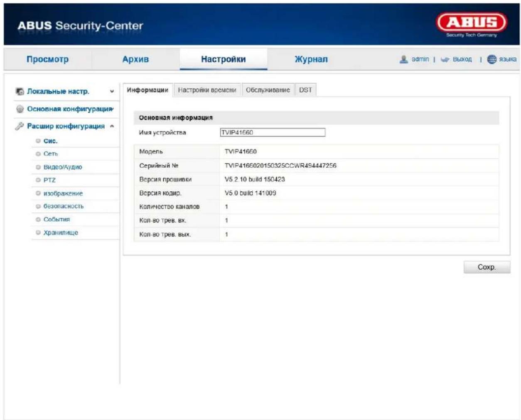The height and width of the screenshot is (420, 521).
Task: Click the Версия кодир. label
Action: (x=160, y=193)
